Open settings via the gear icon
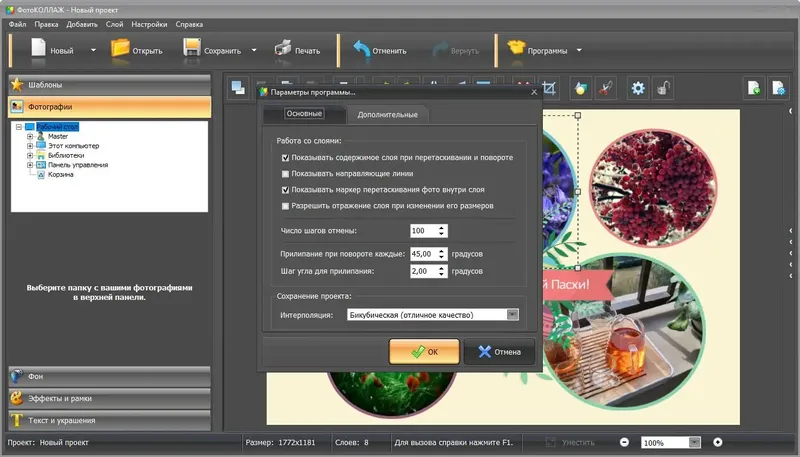This screenshot has width=800, height=457. click(x=638, y=88)
